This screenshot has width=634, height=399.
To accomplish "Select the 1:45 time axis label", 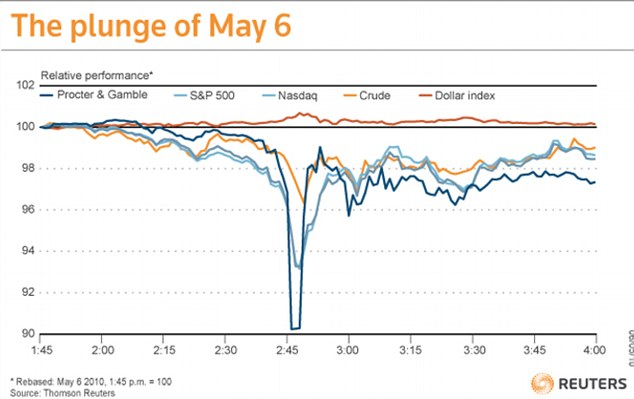I will 42,350.
